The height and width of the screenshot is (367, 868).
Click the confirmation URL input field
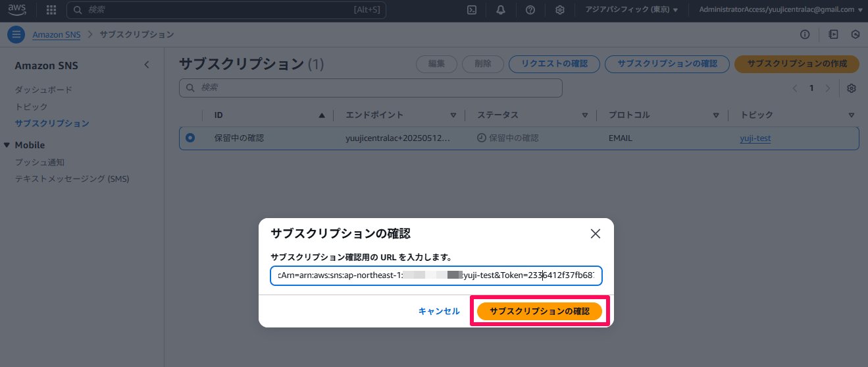tap(436, 275)
